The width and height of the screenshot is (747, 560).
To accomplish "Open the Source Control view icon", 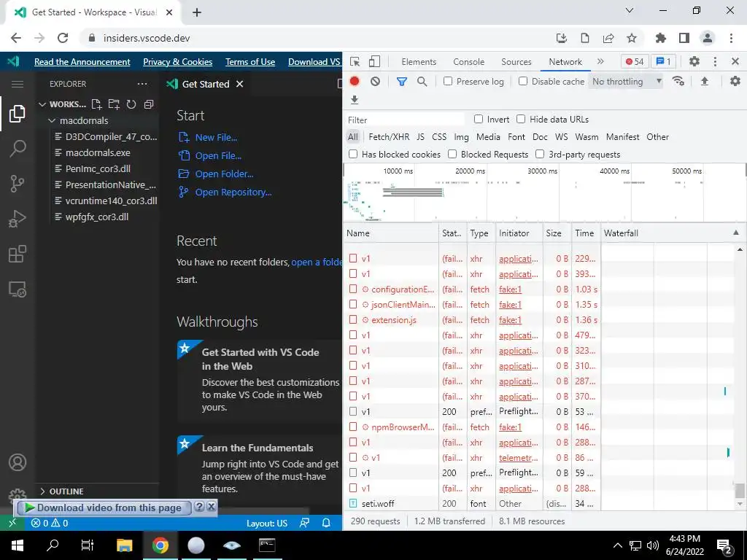I will pos(18,183).
